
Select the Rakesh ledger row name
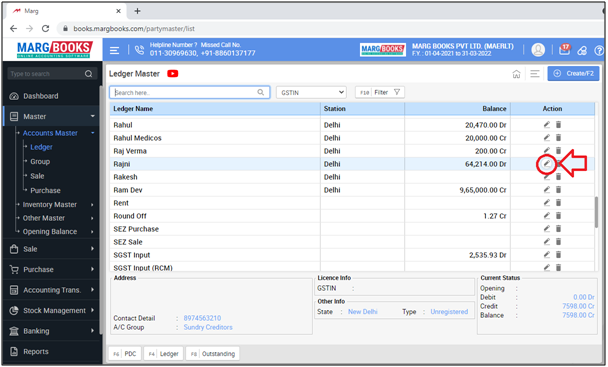click(125, 177)
